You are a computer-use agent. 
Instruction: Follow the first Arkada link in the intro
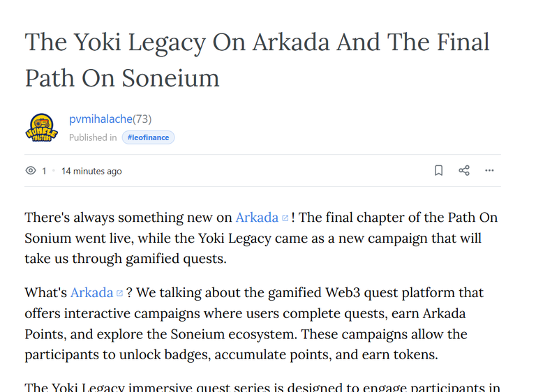257,218
